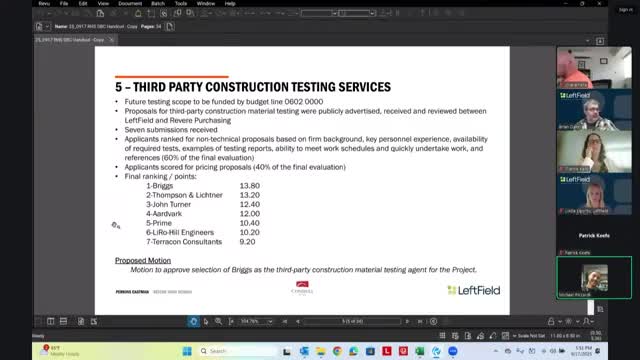The image size is (640, 360).
Task: Switch to single page view mode
Action: click(x=81, y=322)
